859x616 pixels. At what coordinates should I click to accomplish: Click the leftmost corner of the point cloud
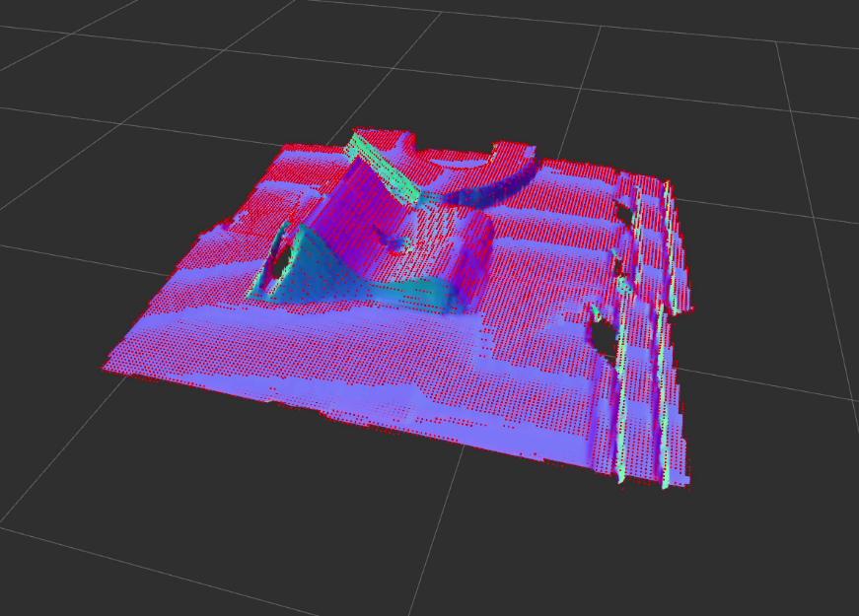(105, 369)
